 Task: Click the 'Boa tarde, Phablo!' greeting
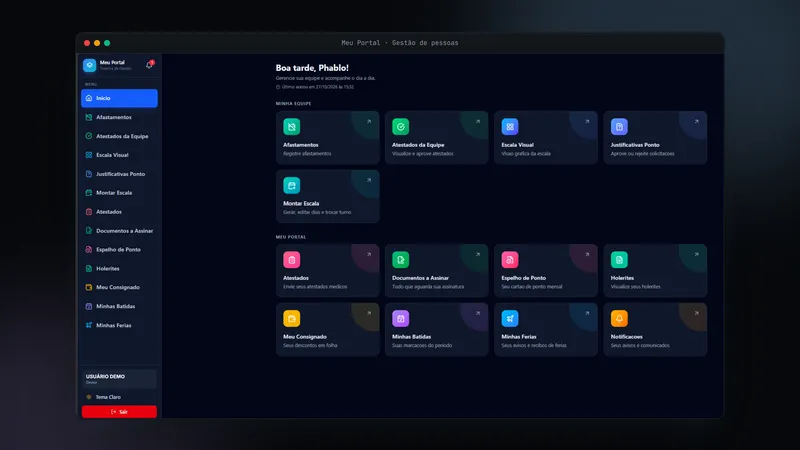(312, 68)
